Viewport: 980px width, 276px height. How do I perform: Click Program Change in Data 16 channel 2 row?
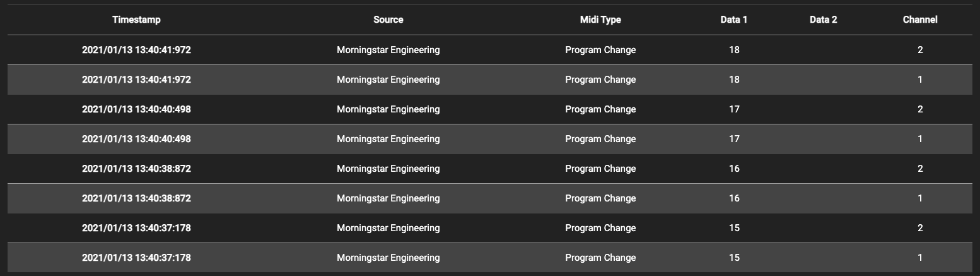(x=600, y=169)
